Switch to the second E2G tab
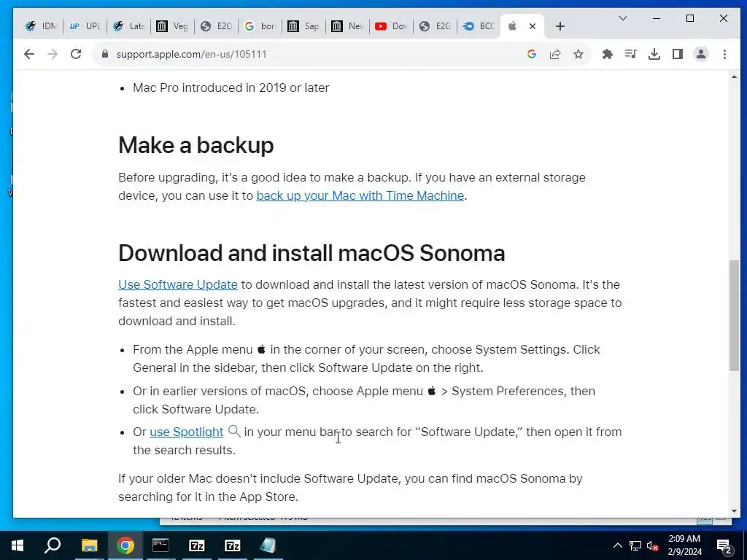Image resolution: width=747 pixels, height=560 pixels. pyautogui.click(x=436, y=26)
